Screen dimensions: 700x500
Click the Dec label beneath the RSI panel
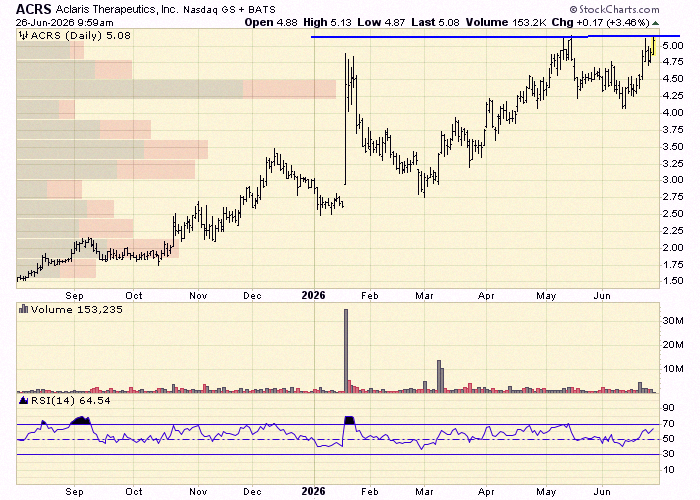pyautogui.click(x=252, y=492)
